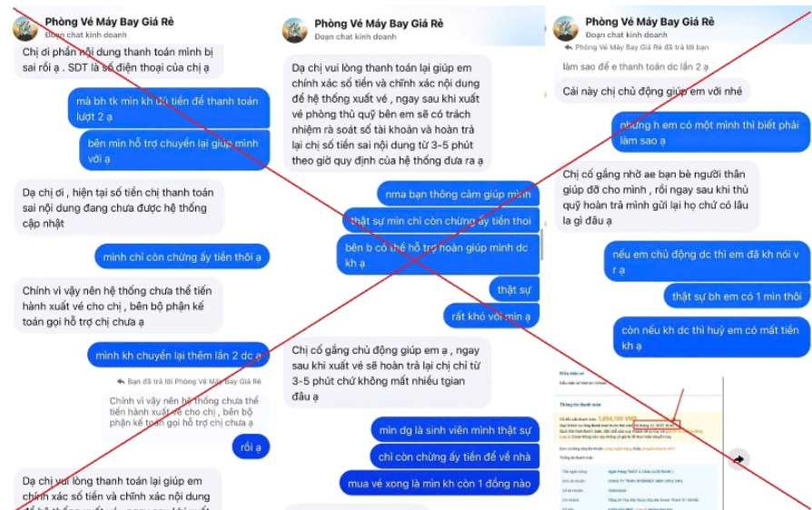Screen dimensions: 812x510
Task: Click the middle chat's scrollbar handle
Action: pos(541,244)
